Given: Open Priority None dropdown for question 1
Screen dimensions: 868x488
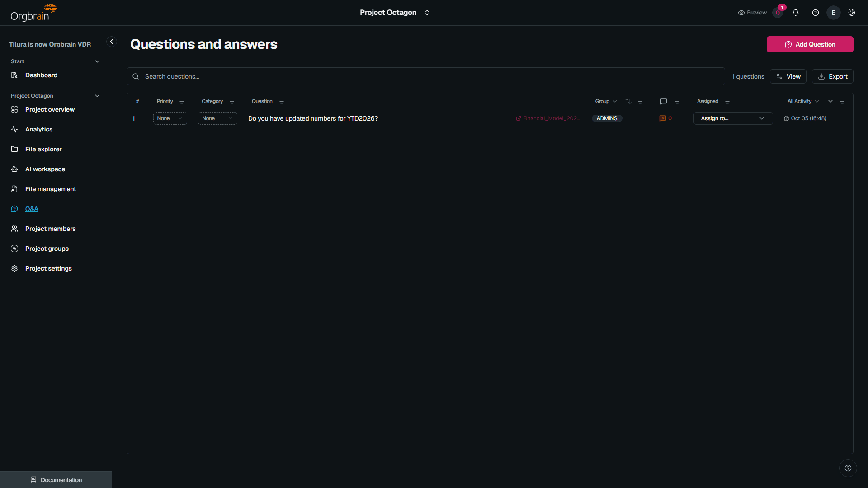Looking at the screenshot, I should click(x=170, y=118).
